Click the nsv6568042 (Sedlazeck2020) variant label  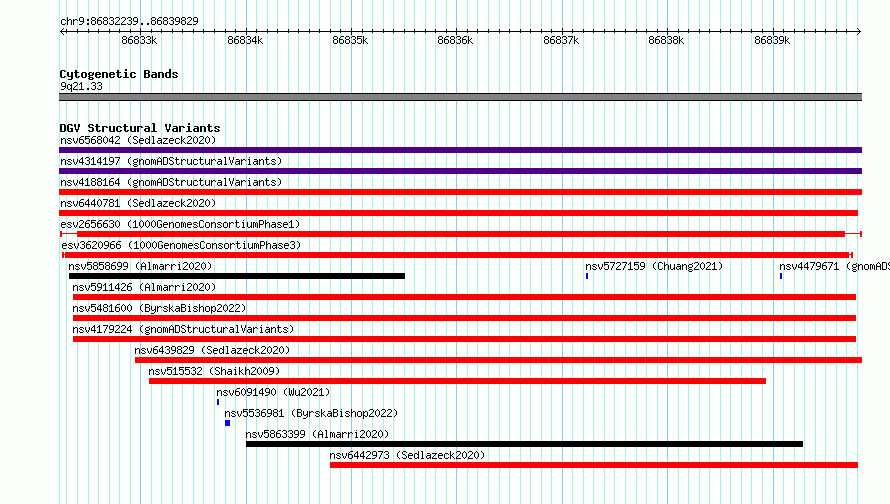[x=138, y=140]
